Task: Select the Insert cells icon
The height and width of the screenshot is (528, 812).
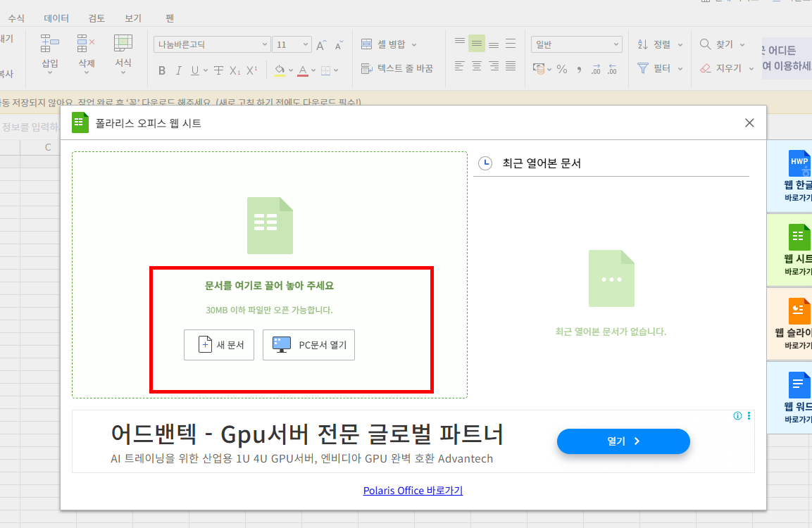Action: tap(49, 53)
